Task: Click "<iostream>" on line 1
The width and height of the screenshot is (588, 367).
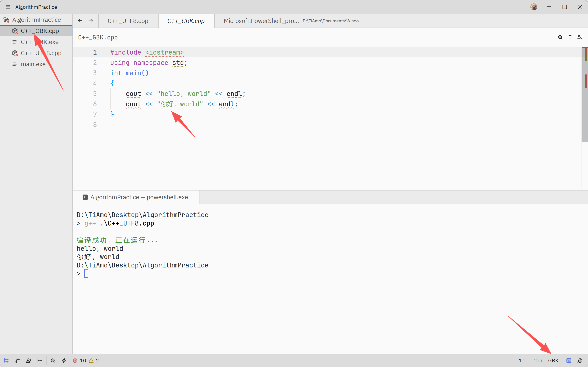Action: [x=164, y=52]
